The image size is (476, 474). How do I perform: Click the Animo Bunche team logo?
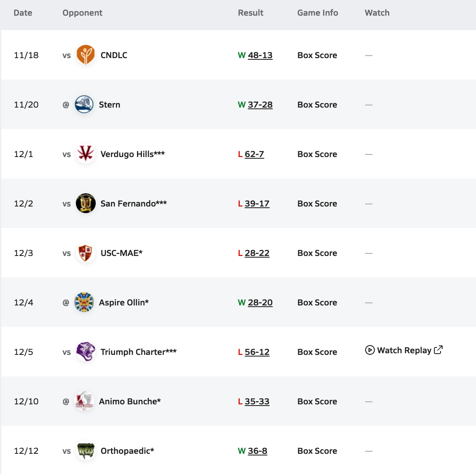pyautogui.click(x=84, y=401)
